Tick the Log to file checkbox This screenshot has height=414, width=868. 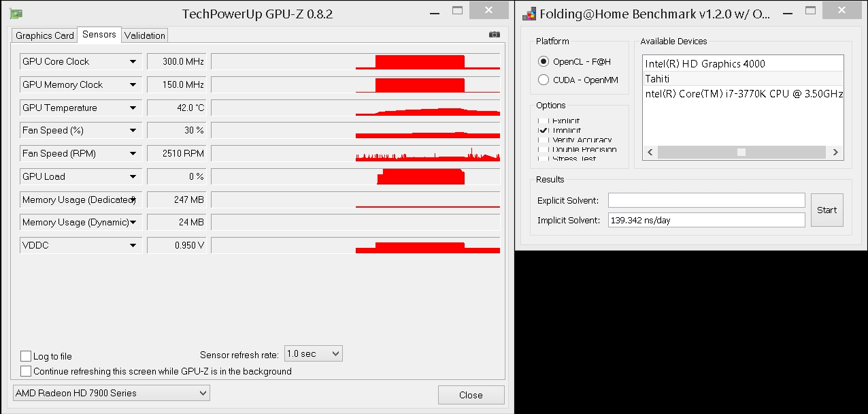tap(26, 356)
